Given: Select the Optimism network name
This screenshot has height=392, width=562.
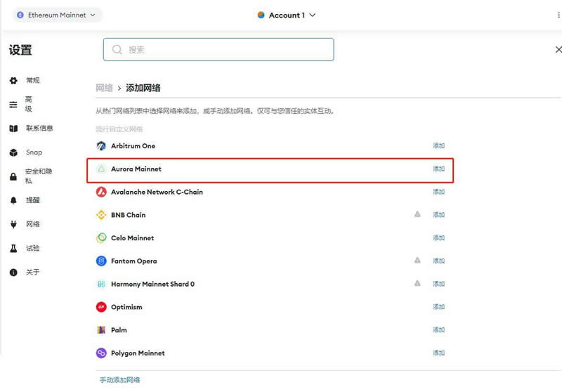Looking at the screenshot, I should tap(126, 307).
